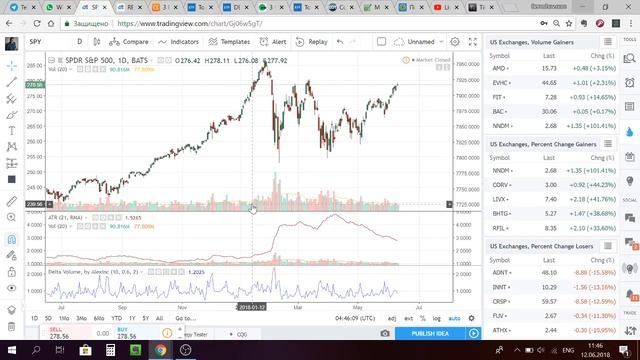
Task: Start bar Replay mode
Action: pos(311,42)
